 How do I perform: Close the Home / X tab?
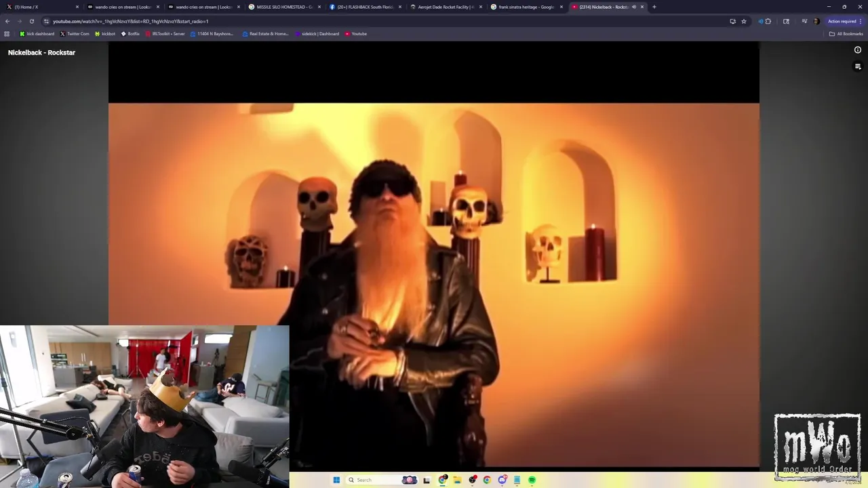click(x=77, y=7)
